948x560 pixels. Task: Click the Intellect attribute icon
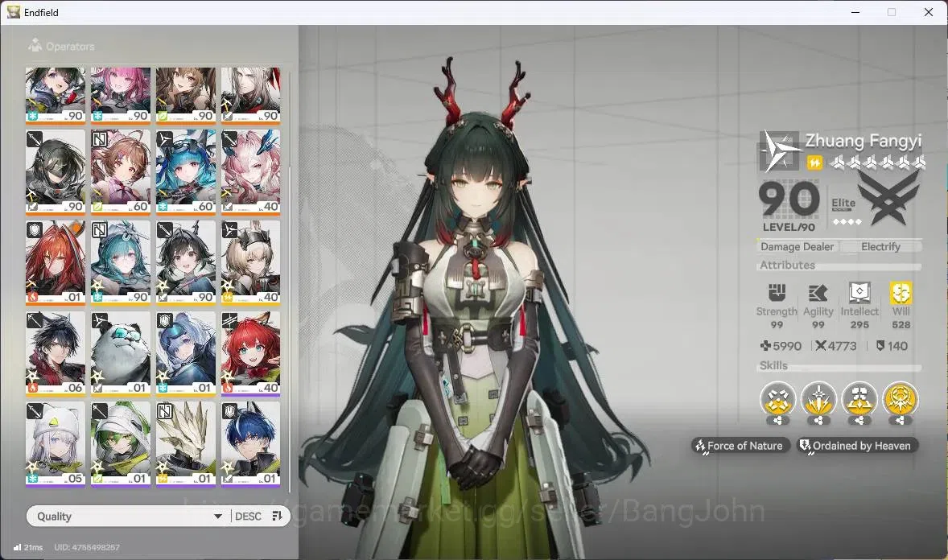859,293
